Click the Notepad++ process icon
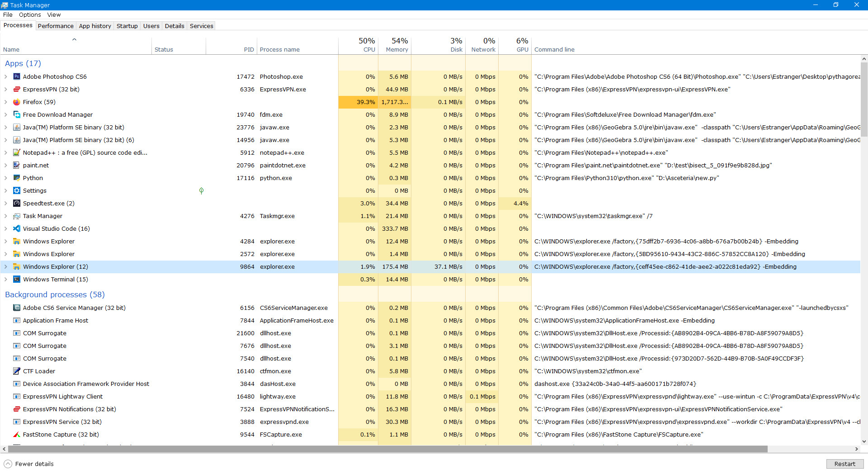The height and width of the screenshot is (475, 868). point(17,153)
